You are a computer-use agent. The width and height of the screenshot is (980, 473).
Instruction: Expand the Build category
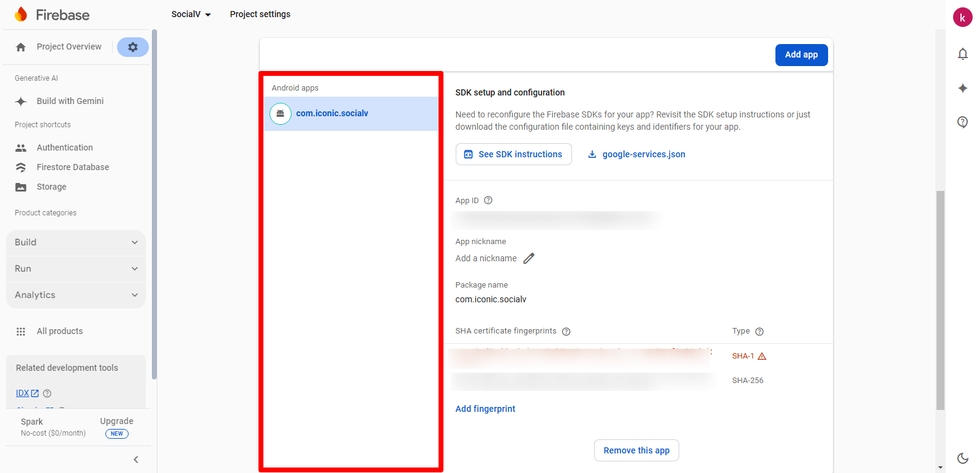pyautogui.click(x=76, y=242)
